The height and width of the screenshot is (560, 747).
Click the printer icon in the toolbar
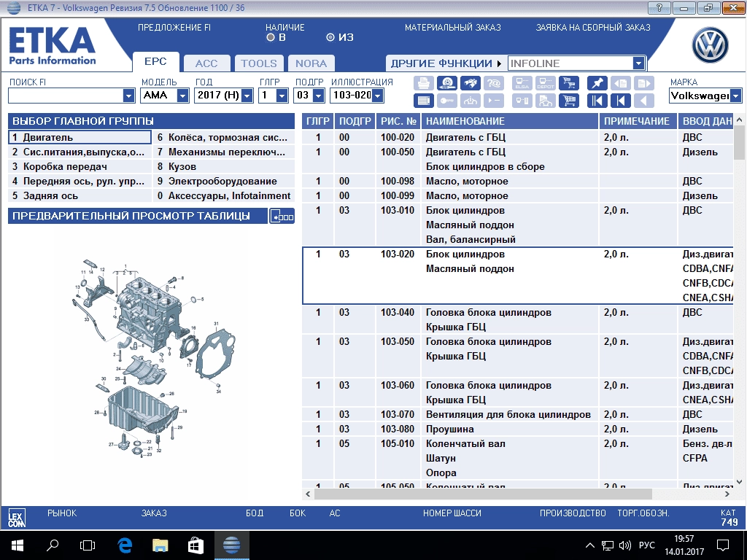(423, 83)
